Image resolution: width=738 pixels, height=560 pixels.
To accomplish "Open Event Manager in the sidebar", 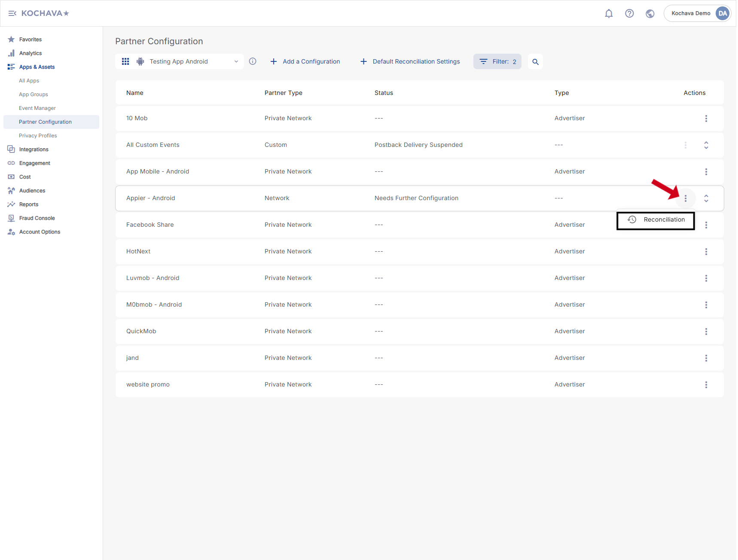I will click(37, 108).
